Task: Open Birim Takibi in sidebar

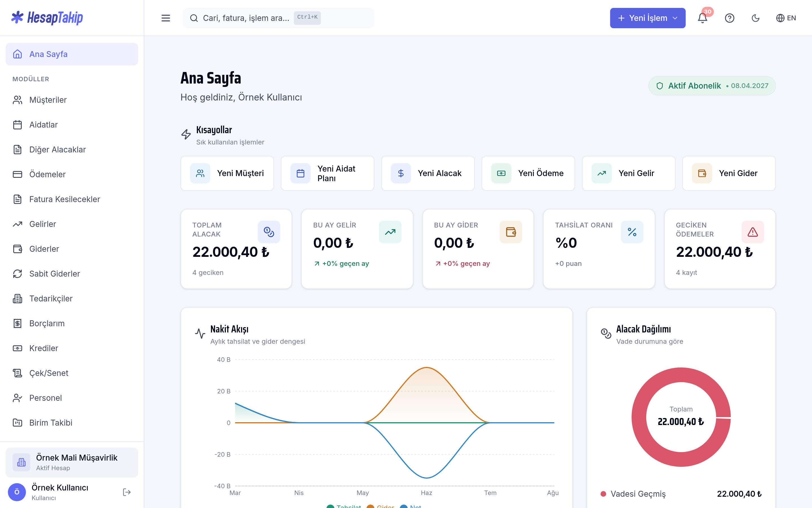Action: pyautogui.click(x=72, y=423)
